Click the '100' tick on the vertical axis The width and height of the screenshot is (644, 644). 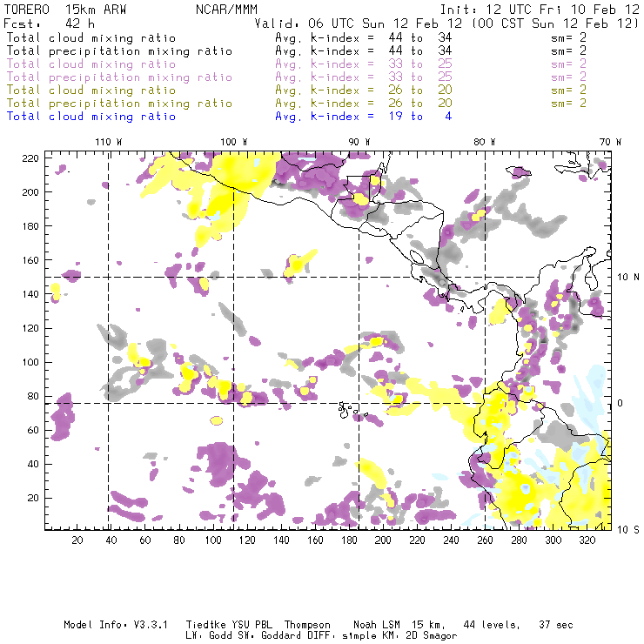coord(30,362)
